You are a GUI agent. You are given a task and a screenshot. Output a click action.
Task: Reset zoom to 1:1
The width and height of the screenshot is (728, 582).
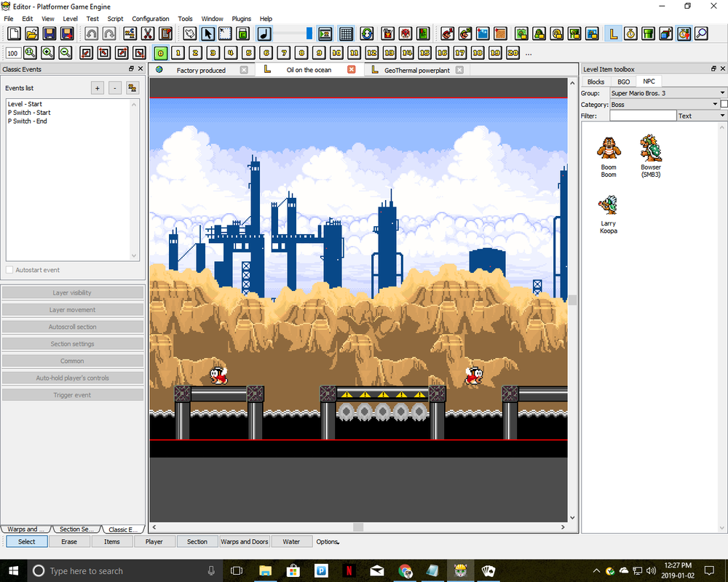[x=30, y=52]
